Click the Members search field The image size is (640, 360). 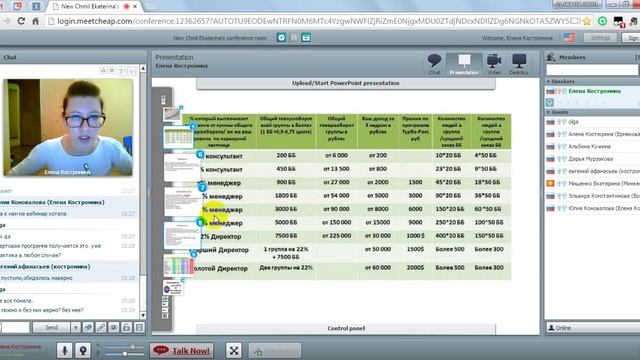(592, 70)
